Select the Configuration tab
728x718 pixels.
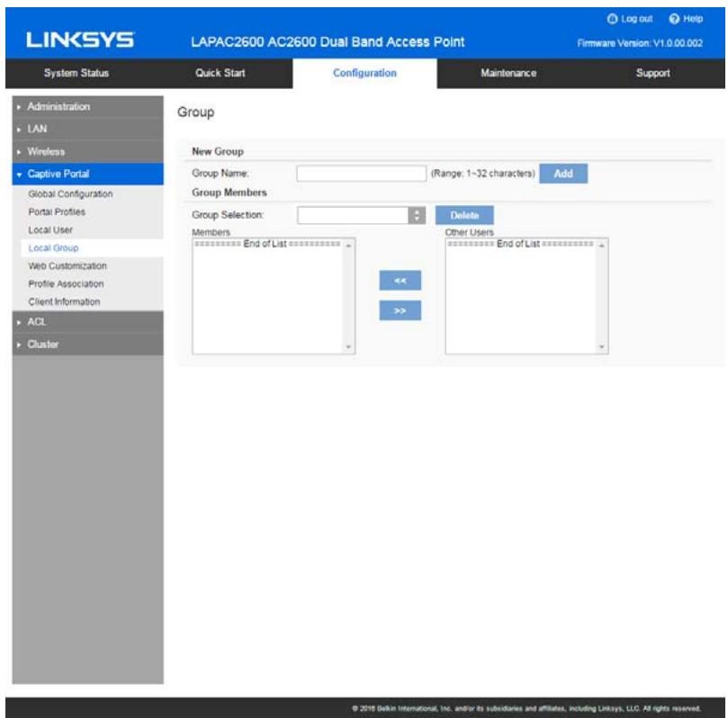364,74
